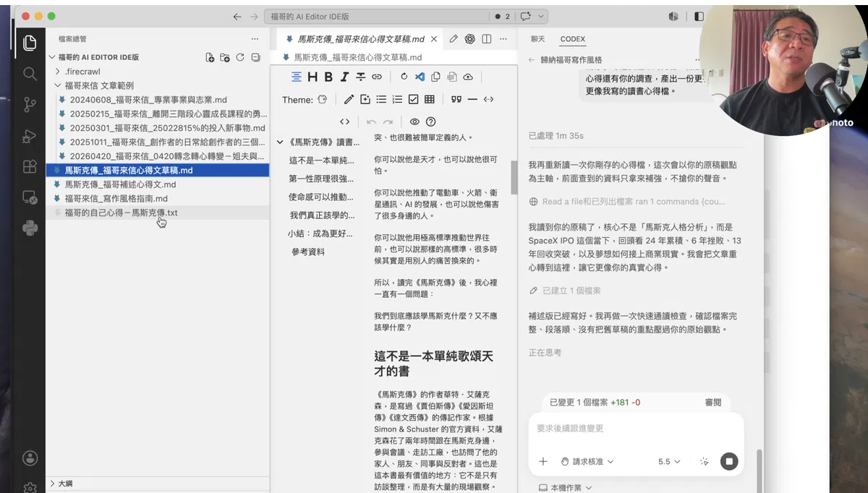The image size is (868, 493).
Task: Insert a task checkbox list
Action: [x=414, y=99]
